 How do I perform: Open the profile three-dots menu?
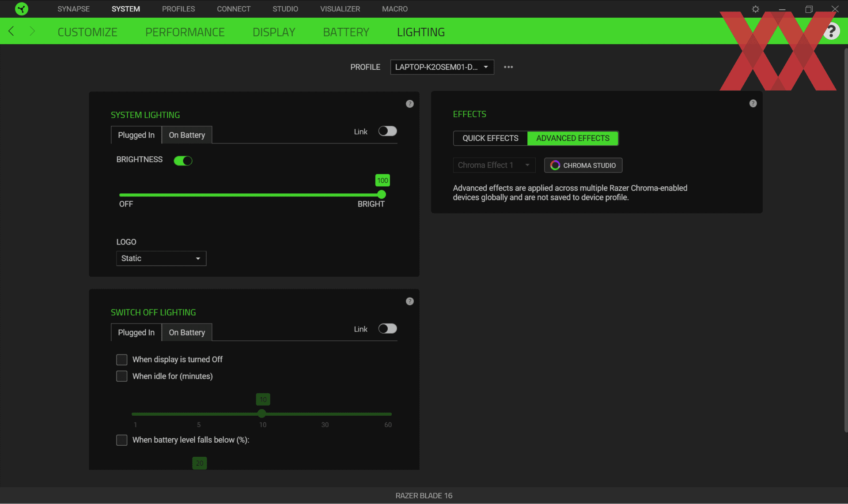508,67
